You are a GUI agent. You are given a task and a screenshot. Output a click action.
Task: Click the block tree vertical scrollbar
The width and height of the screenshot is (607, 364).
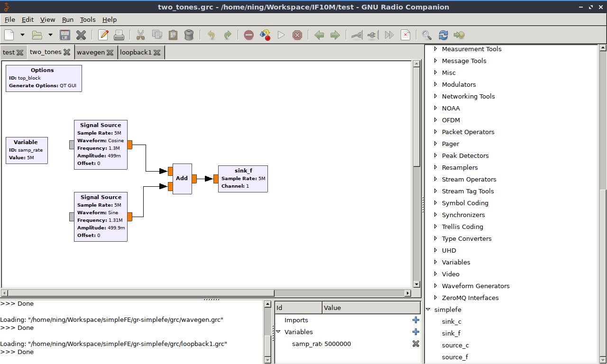(602, 205)
